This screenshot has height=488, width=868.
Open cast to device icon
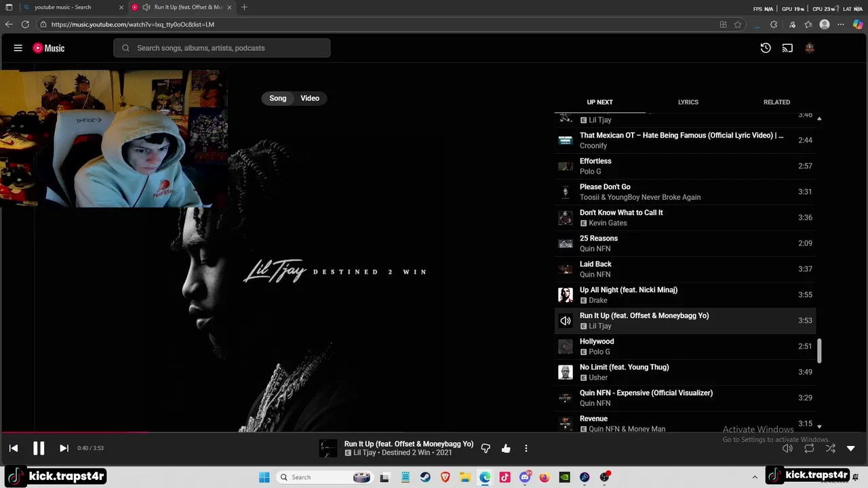(787, 48)
